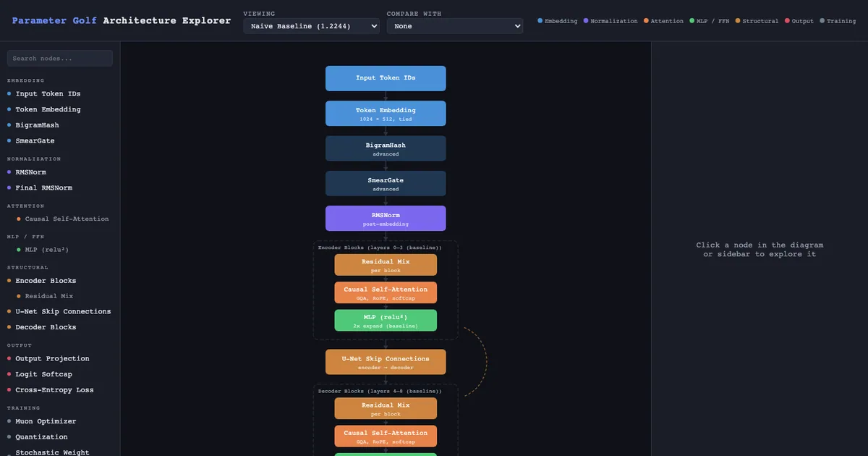This screenshot has height=456, width=868.
Task: Click the Attention legend dot in header
Action: point(647,21)
